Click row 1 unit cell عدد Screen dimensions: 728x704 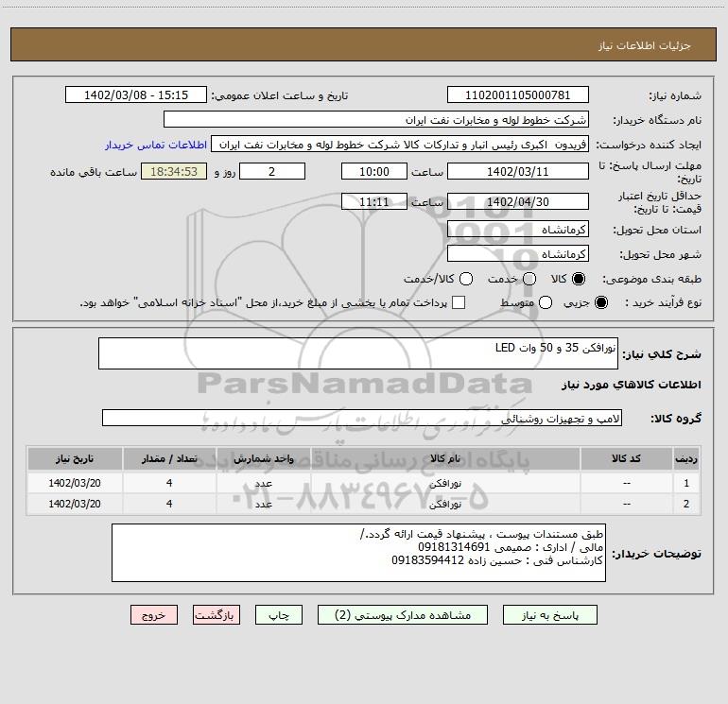click(263, 483)
